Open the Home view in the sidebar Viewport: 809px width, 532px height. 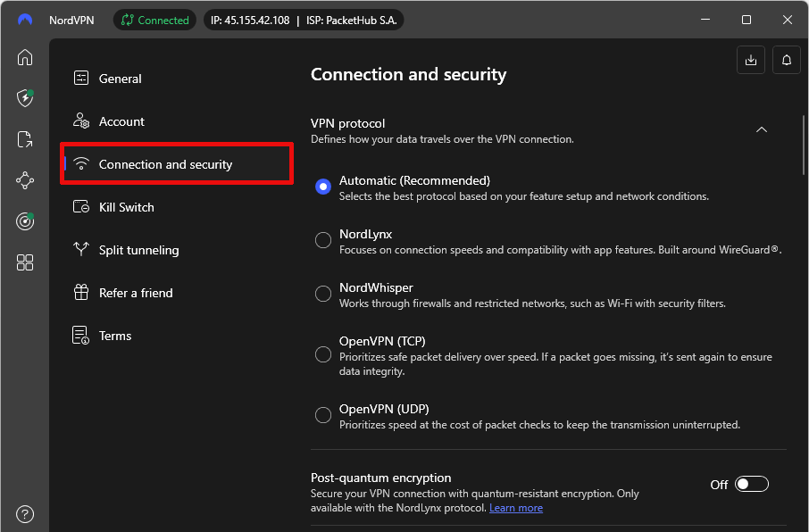[24, 57]
